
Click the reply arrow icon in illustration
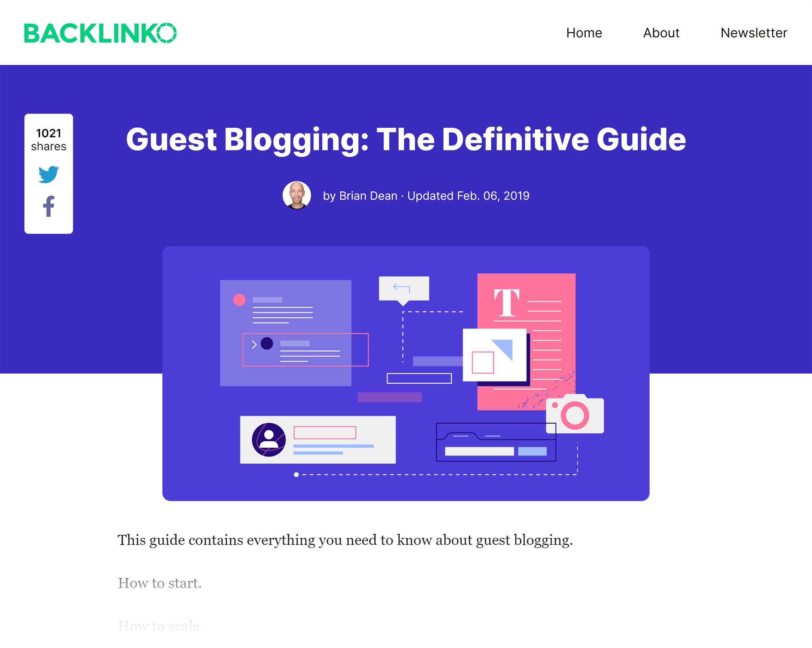pos(400,286)
